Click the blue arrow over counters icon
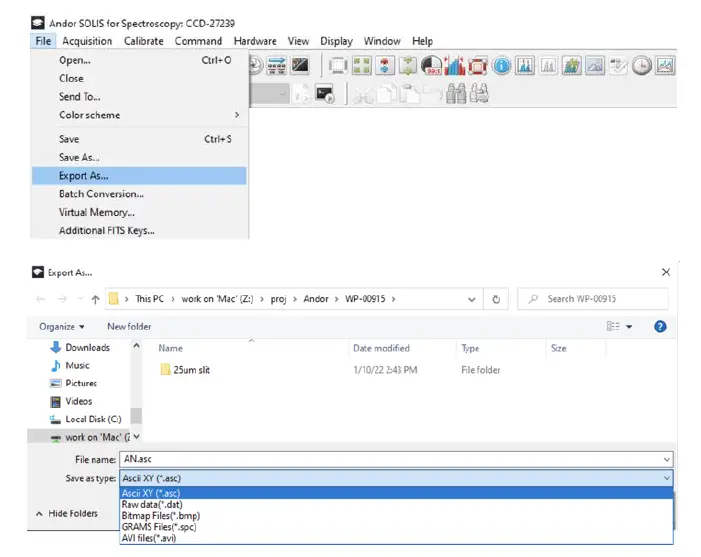This screenshot has height=557, width=701. tap(277, 66)
